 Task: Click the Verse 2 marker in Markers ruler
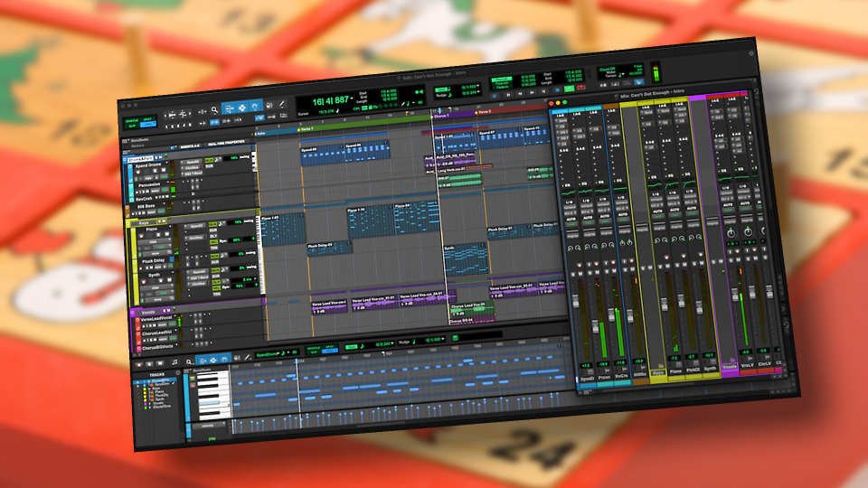coord(484,112)
